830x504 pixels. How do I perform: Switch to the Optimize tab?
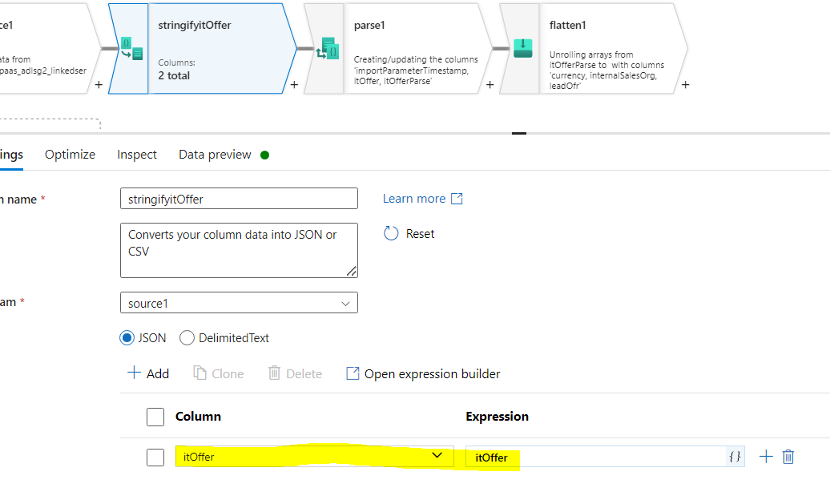click(70, 155)
